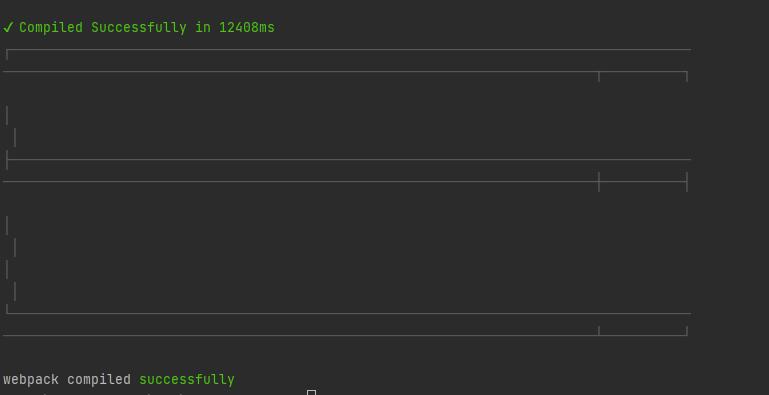
Task: Click the table's middle horizontal border line
Action: click(x=349, y=159)
